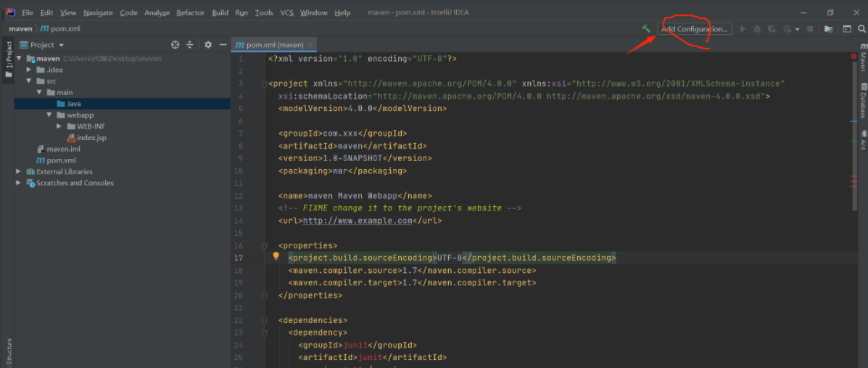Collapse the webapp folder arrow
The width and height of the screenshot is (868, 368).
(49, 115)
